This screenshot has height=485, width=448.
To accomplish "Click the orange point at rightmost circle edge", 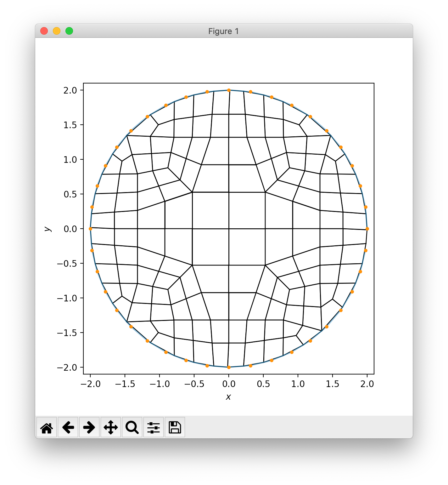I will (367, 229).
